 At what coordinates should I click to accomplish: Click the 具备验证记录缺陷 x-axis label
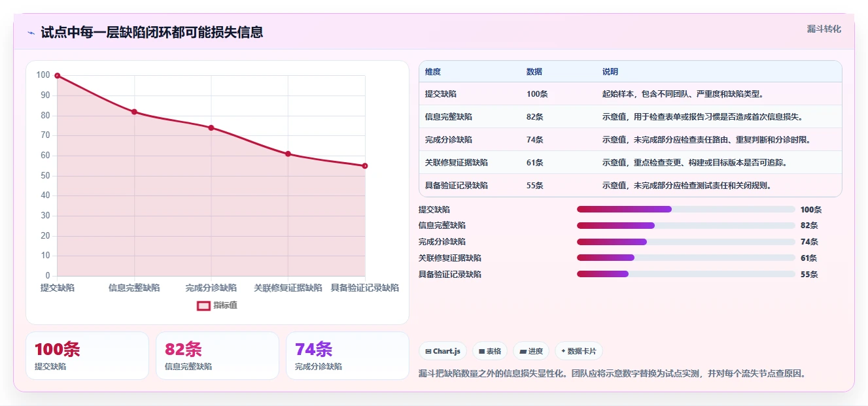(x=365, y=288)
